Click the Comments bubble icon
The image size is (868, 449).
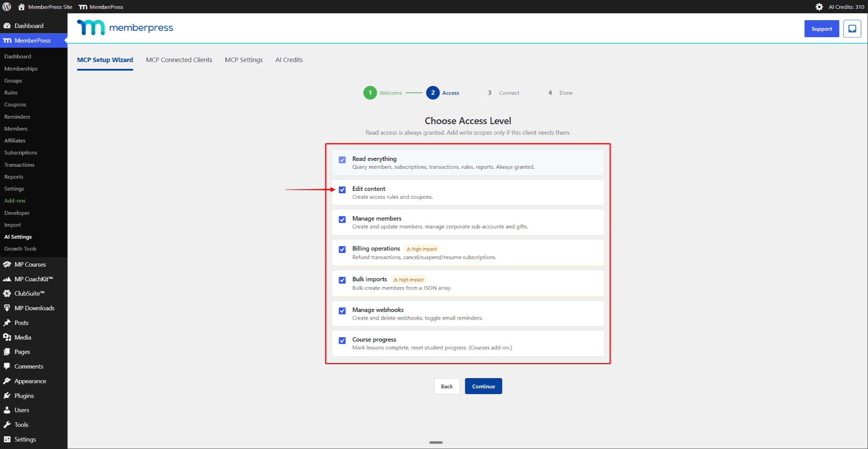tap(7, 366)
